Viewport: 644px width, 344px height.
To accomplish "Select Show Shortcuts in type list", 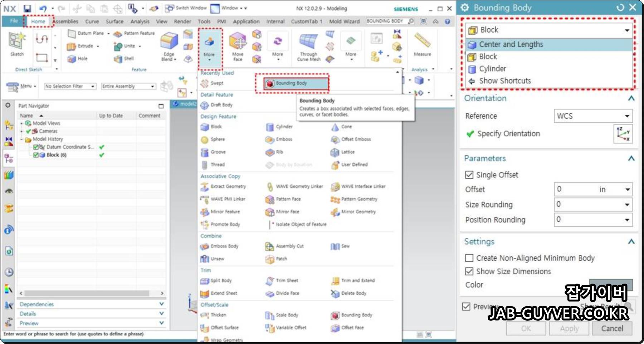I will (x=549, y=81).
